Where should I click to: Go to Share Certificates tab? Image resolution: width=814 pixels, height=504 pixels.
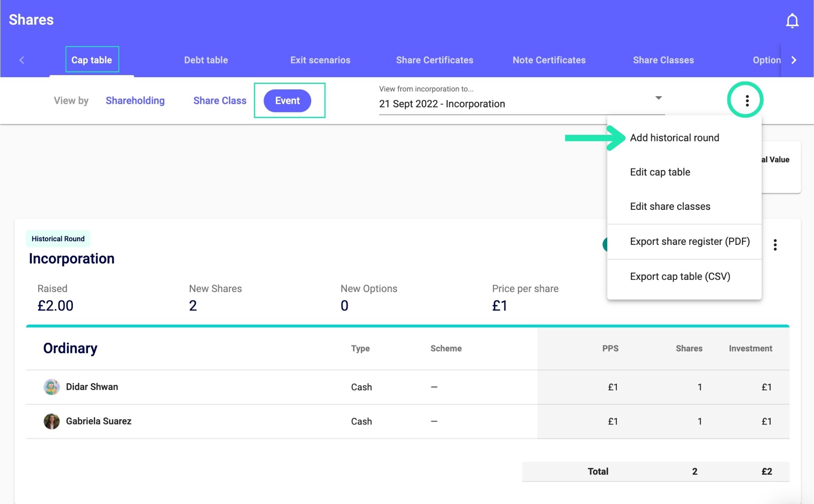tap(434, 60)
